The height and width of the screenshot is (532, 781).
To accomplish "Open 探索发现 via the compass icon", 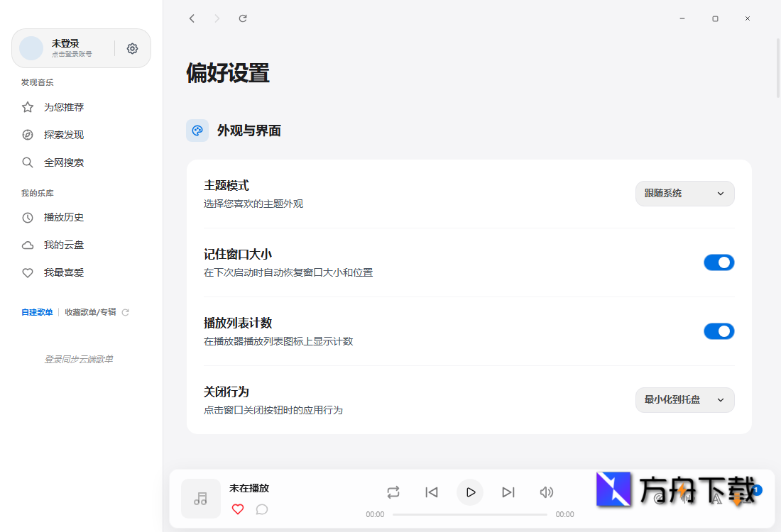I will [28, 134].
